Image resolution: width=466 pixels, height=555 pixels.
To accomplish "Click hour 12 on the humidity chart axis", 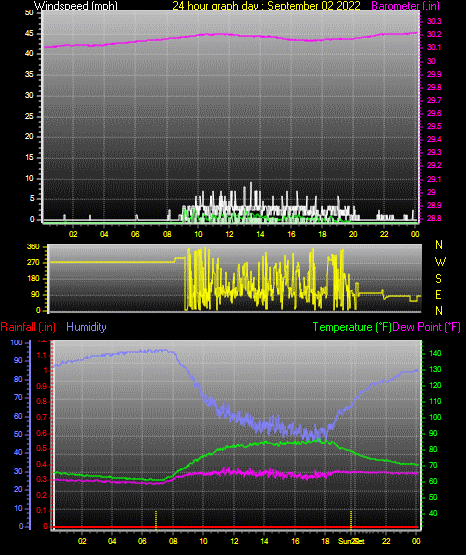I will tap(234, 541).
